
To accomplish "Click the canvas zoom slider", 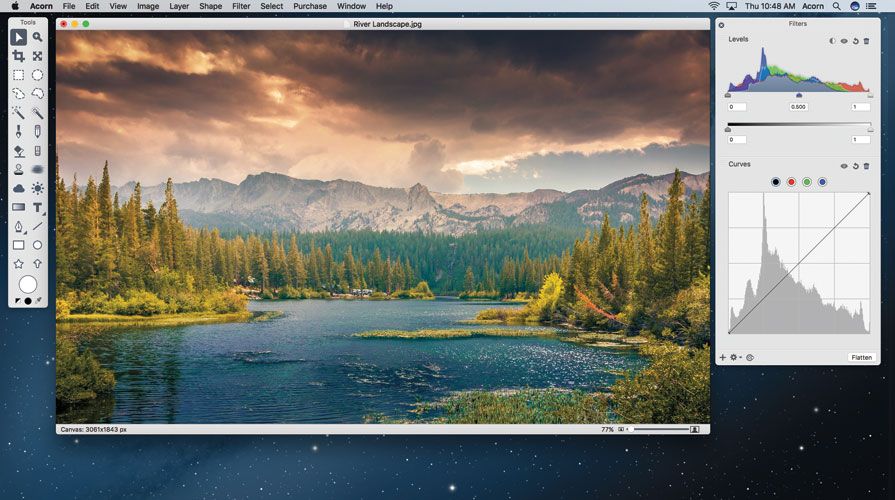I will (659, 429).
